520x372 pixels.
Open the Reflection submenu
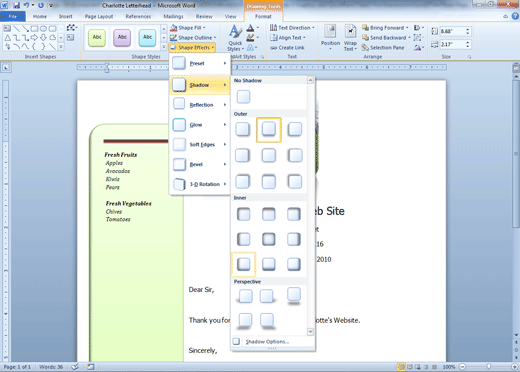[x=199, y=105]
